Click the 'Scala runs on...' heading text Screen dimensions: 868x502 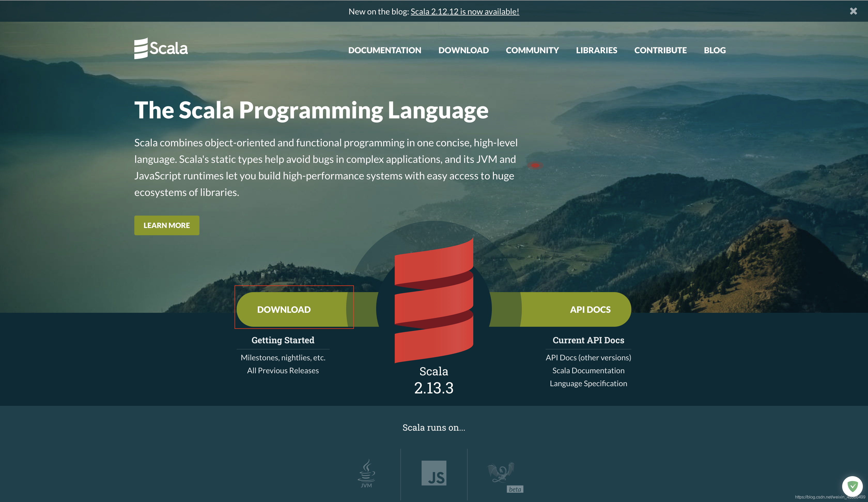point(434,428)
